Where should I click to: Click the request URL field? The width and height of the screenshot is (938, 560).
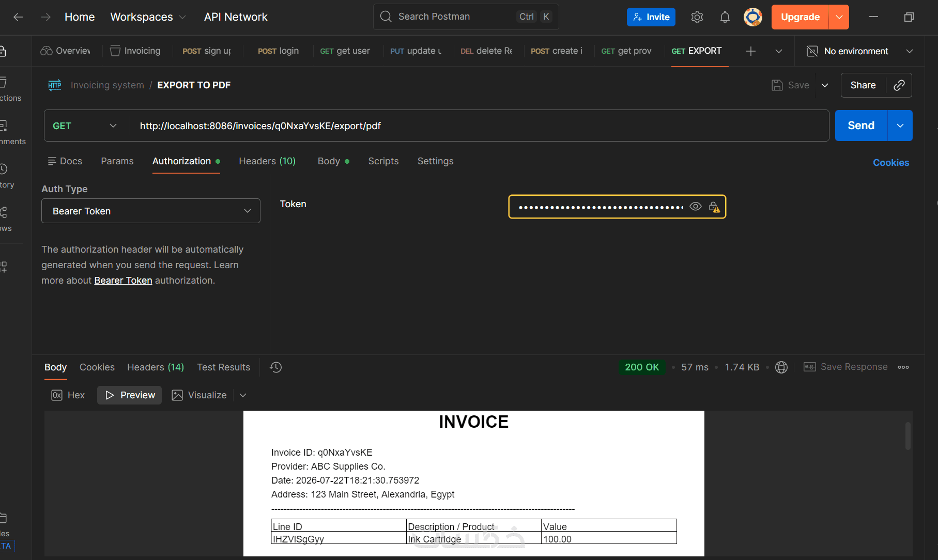pos(479,126)
